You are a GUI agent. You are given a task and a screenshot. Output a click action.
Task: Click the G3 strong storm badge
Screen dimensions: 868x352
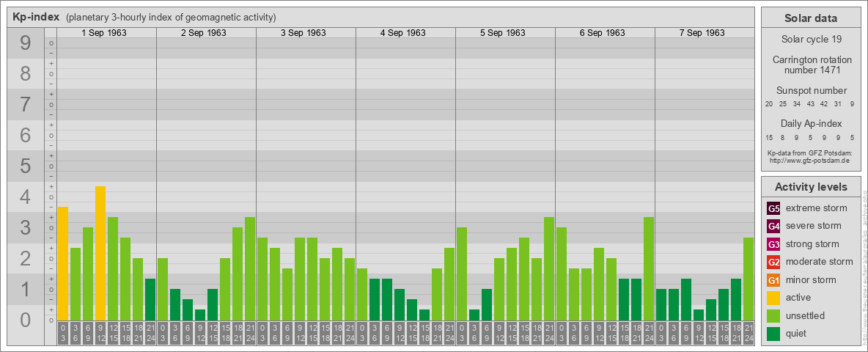[x=773, y=244]
